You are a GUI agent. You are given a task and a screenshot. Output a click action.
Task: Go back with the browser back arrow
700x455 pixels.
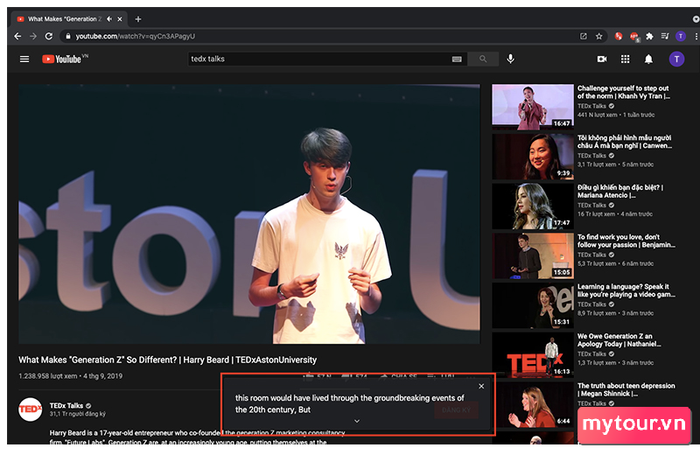tap(17, 36)
